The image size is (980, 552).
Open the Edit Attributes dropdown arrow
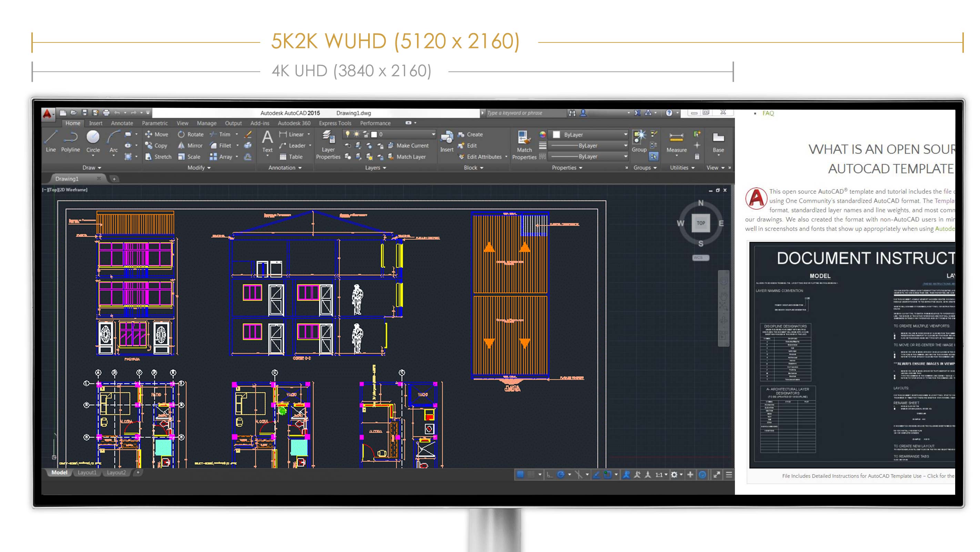(x=506, y=157)
